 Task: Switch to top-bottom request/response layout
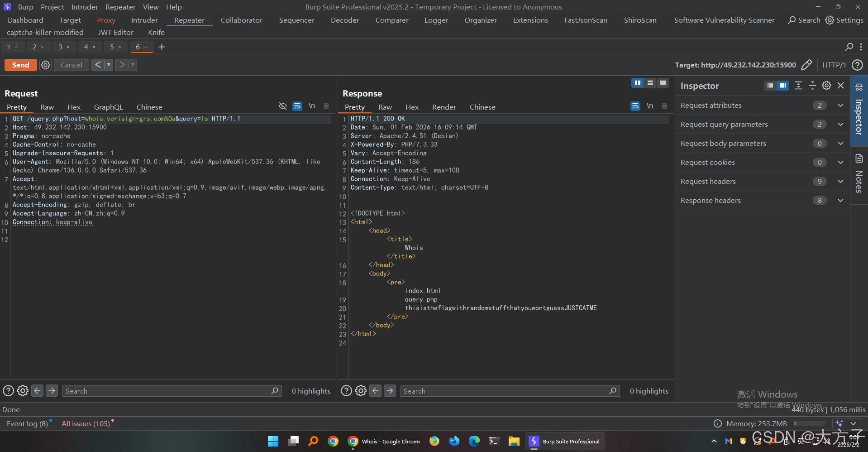(x=650, y=83)
